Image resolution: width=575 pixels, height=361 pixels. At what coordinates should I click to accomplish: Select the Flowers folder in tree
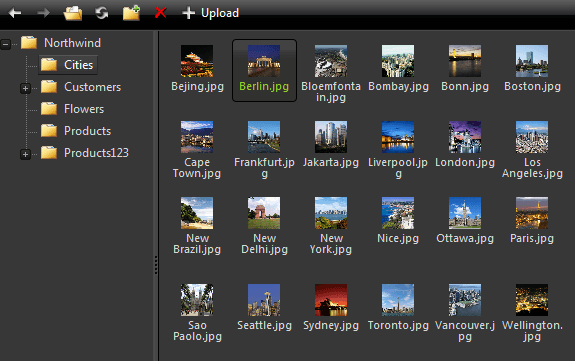(x=72, y=109)
